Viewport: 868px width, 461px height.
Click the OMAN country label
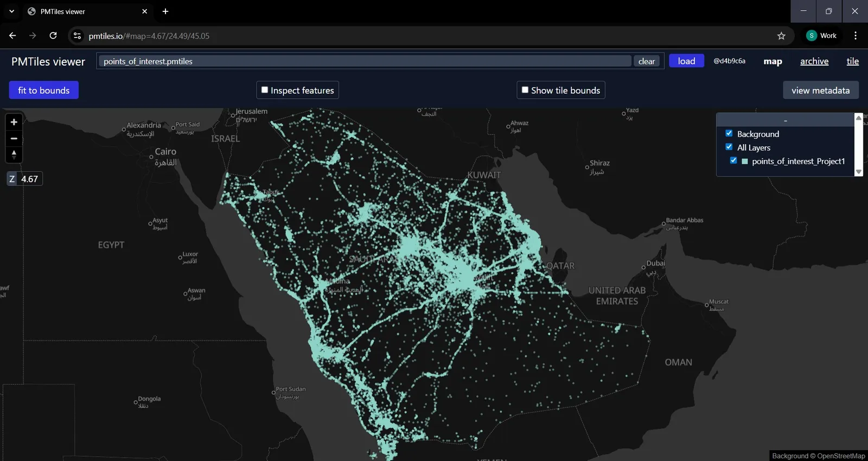click(x=679, y=362)
